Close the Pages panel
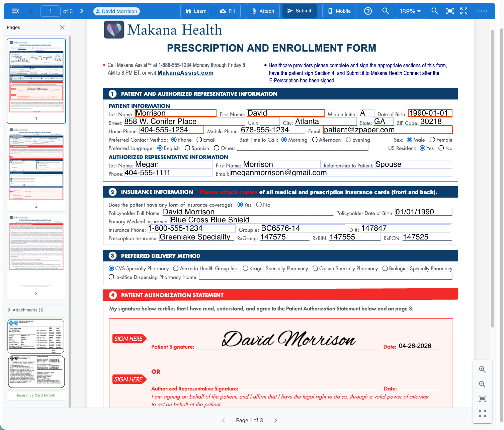 pos(62,27)
